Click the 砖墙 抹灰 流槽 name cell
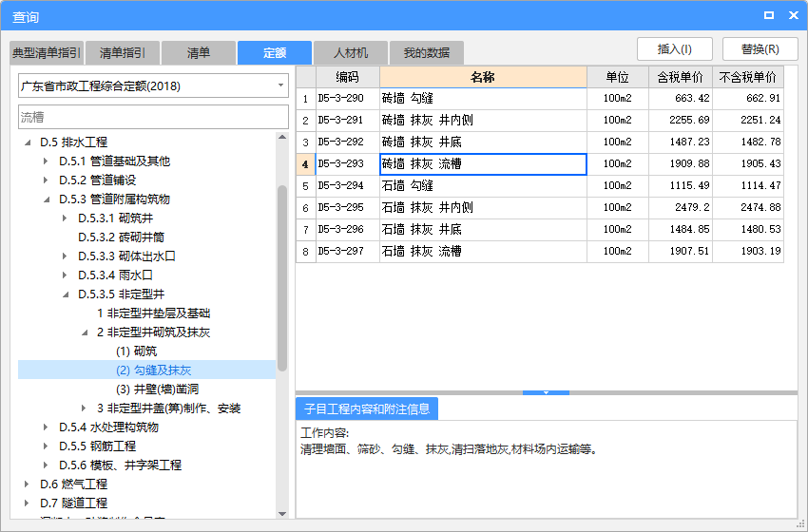Viewport: 808px width, 532px height. coord(483,164)
